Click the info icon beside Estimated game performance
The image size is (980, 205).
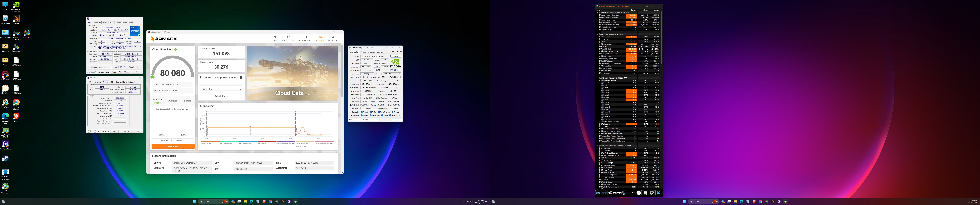click(x=241, y=78)
